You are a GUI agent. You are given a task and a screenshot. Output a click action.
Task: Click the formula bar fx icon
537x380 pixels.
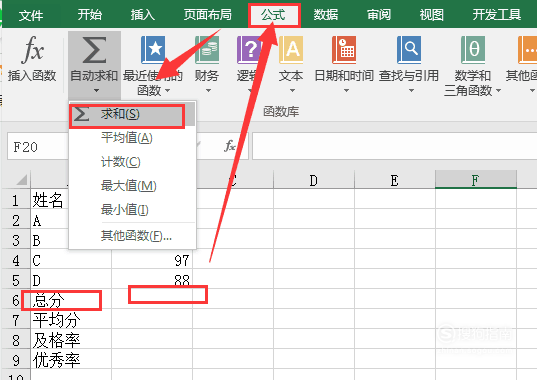(x=230, y=146)
